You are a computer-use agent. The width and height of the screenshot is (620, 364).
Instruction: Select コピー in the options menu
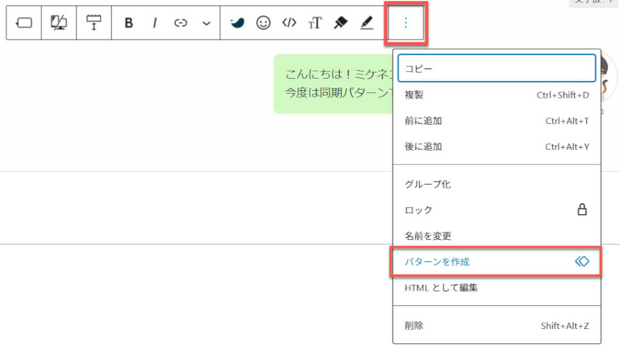496,69
